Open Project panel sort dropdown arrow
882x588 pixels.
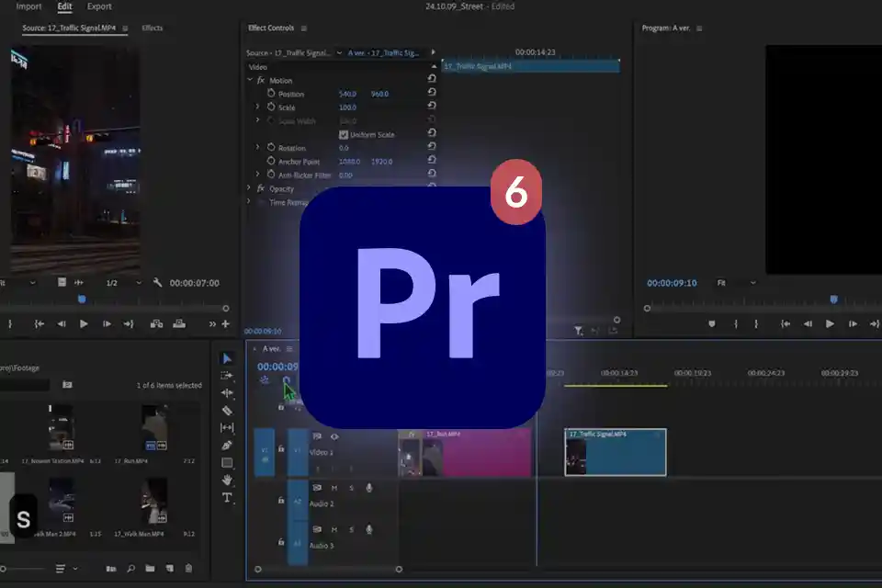pos(75,569)
